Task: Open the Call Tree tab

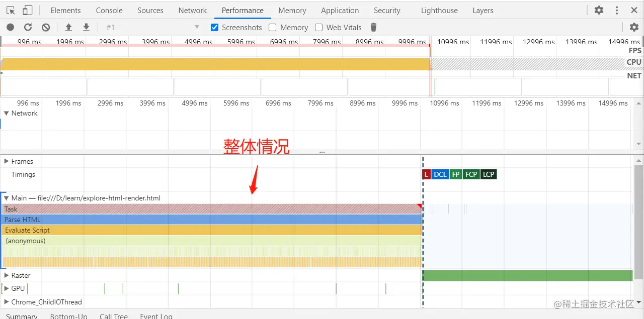Action: point(114,316)
